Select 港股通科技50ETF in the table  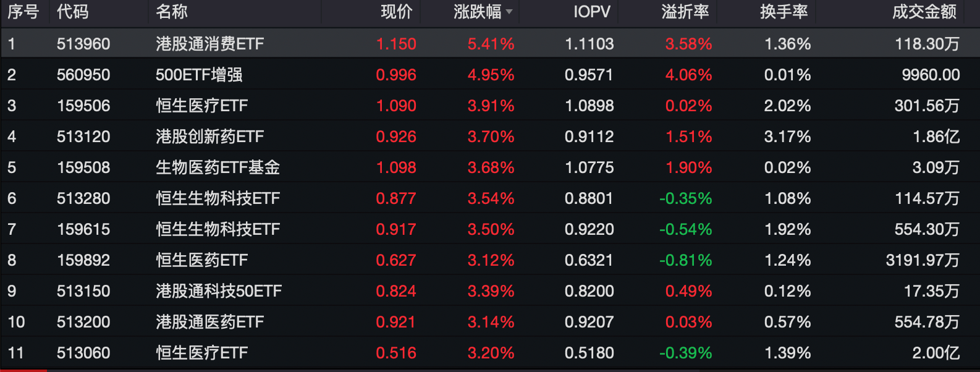coord(219,291)
